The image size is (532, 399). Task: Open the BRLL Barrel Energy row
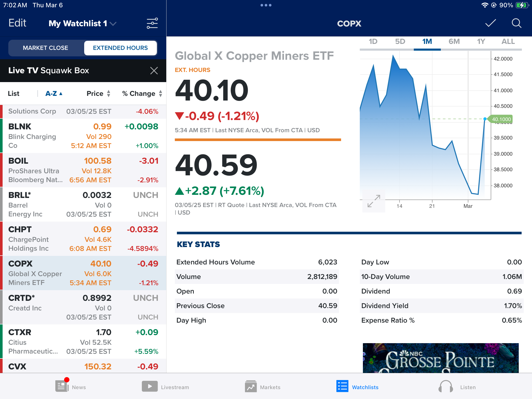tap(83, 204)
